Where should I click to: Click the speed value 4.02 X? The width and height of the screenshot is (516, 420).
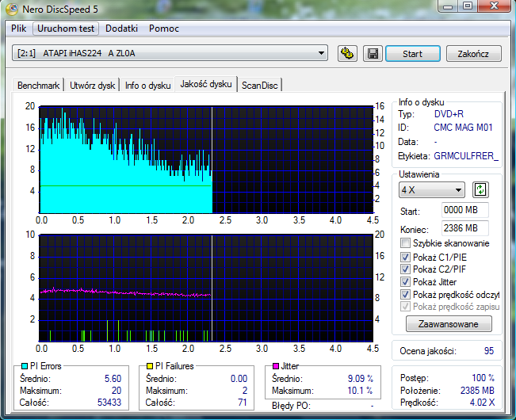click(x=482, y=403)
